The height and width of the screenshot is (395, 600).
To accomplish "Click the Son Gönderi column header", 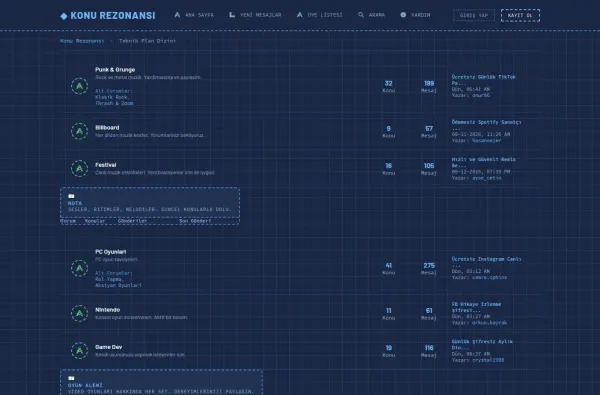I will point(195,221).
